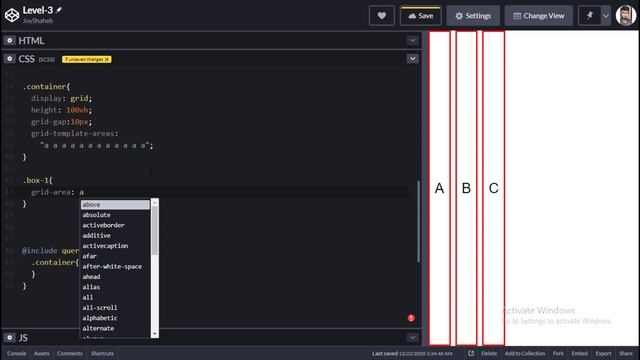
Task: Click Add to Collection
Action: click(x=525, y=353)
